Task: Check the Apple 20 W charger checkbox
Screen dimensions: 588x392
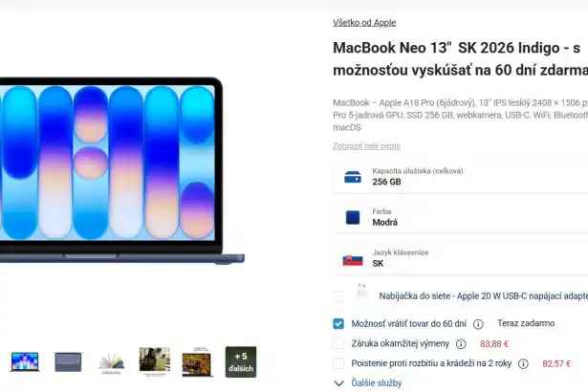Action: pos(338,296)
